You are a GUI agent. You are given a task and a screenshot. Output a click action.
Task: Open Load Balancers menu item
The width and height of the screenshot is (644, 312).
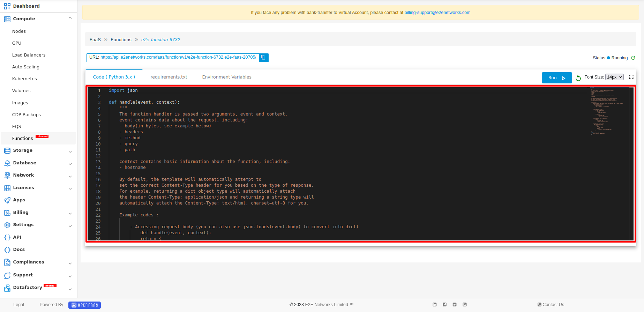click(x=29, y=55)
